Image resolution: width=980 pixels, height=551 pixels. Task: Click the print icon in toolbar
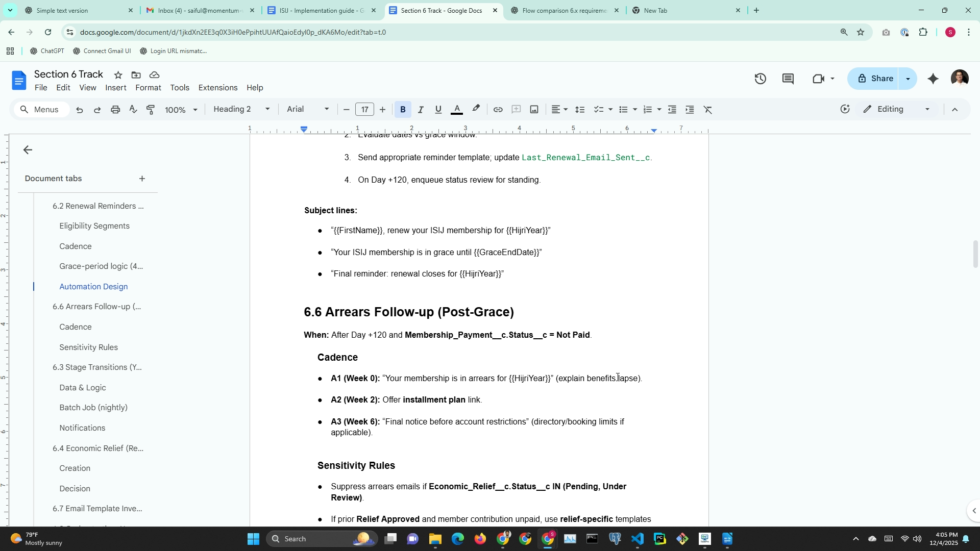tap(115, 110)
